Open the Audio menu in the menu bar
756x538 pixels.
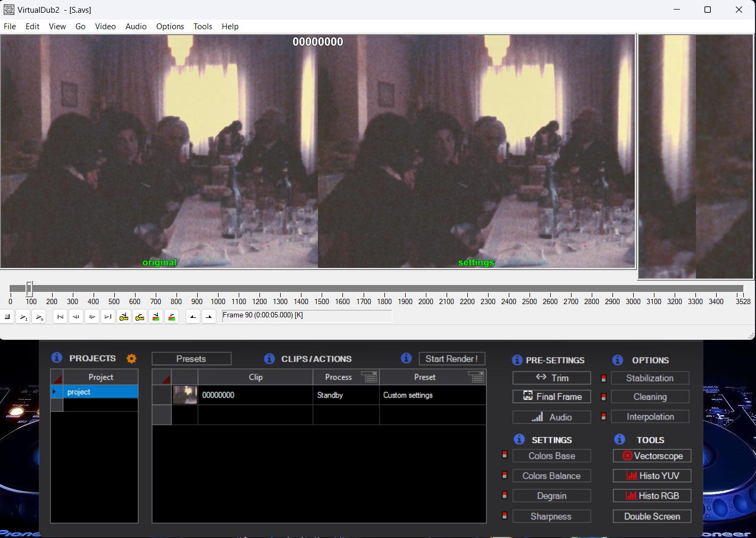tap(136, 27)
